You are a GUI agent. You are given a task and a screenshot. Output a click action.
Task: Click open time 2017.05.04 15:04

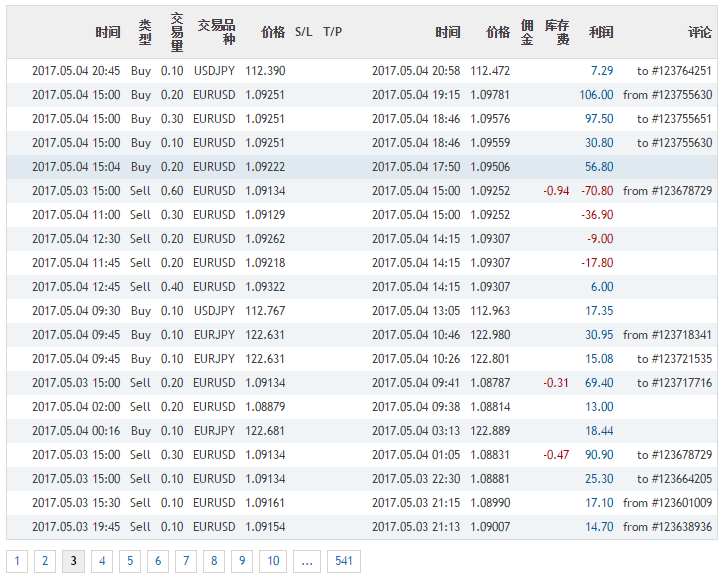[76, 167]
